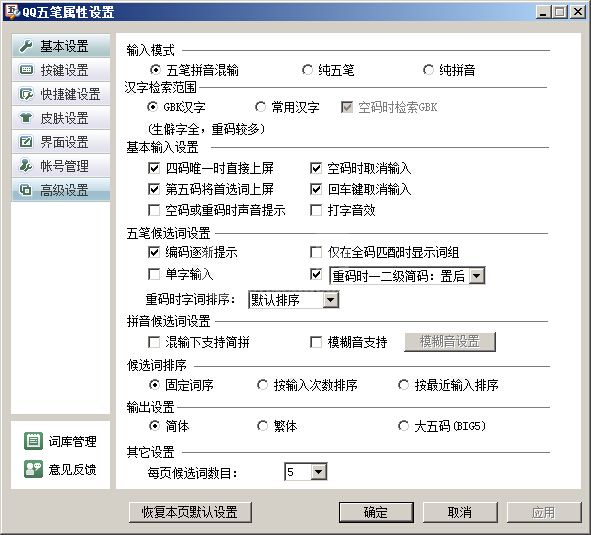The width and height of the screenshot is (591, 535).
Task: Click the 取消 button
Action: click(460, 512)
